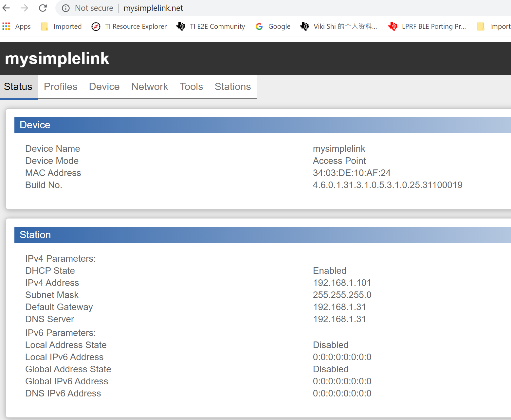The image size is (511, 420).
Task: Open TI E2E Community bookmark
Action: point(210,26)
